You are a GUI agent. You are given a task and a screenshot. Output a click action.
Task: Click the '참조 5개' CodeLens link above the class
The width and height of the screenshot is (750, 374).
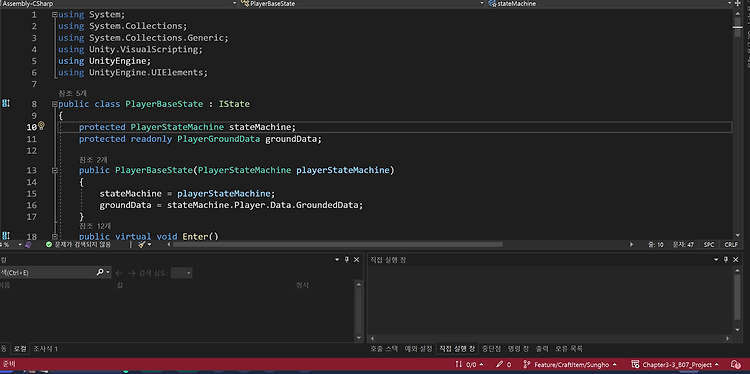point(72,93)
